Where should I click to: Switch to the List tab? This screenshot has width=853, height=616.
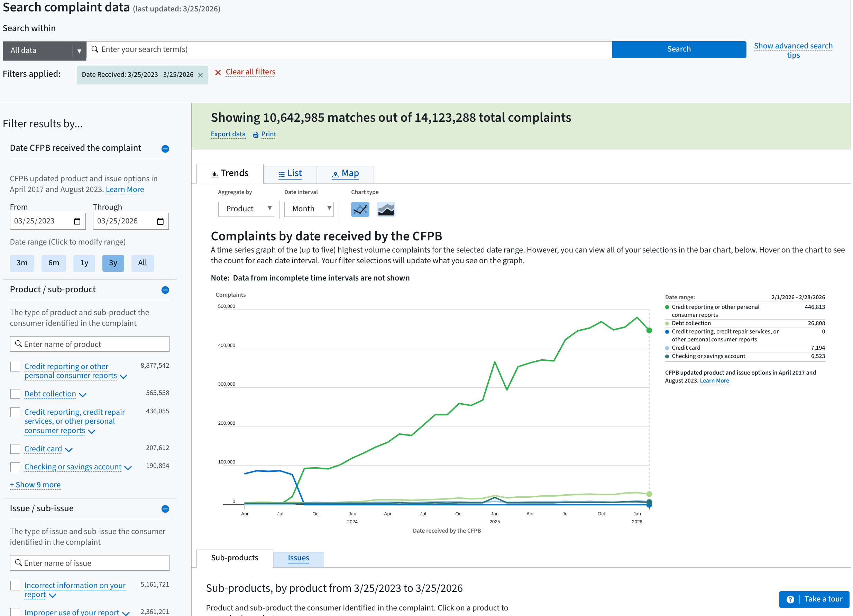click(x=290, y=173)
